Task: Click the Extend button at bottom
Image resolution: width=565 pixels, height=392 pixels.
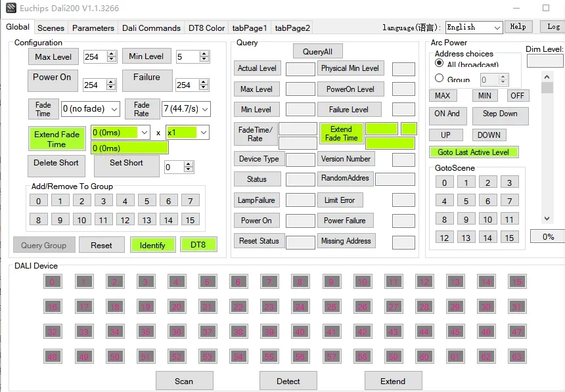Action: [x=393, y=381]
